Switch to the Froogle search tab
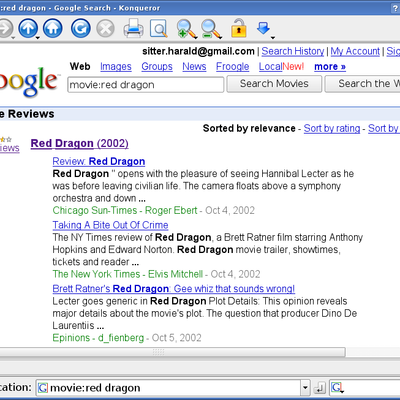 (x=232, y=67)
